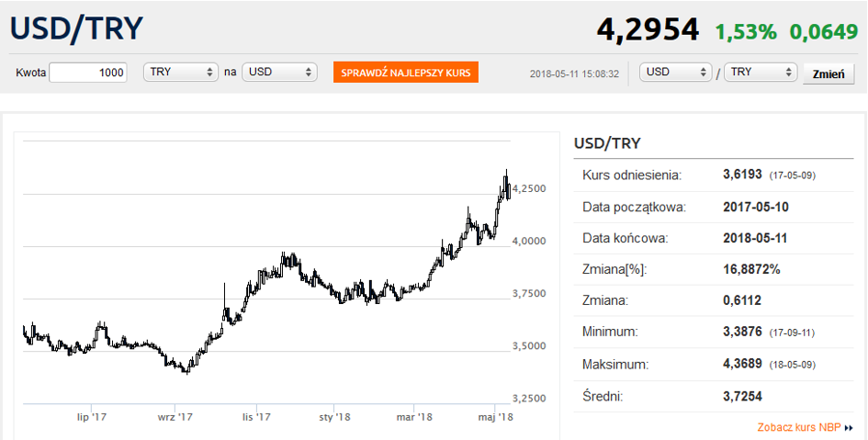Image resolution: width=868 pixels, height=440 pixels.
Task: Follow the Zobacz kurs NBP link
Action: point(798,427)
